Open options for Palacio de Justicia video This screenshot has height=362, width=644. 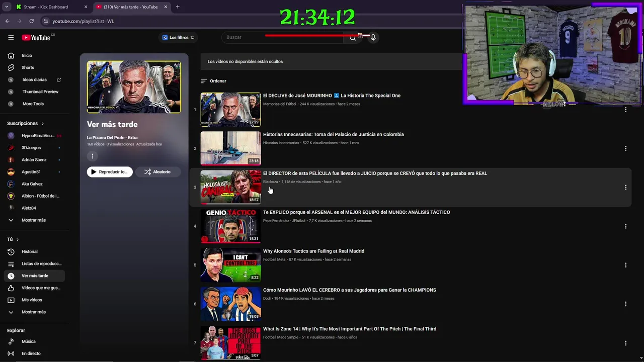[625, 148]
